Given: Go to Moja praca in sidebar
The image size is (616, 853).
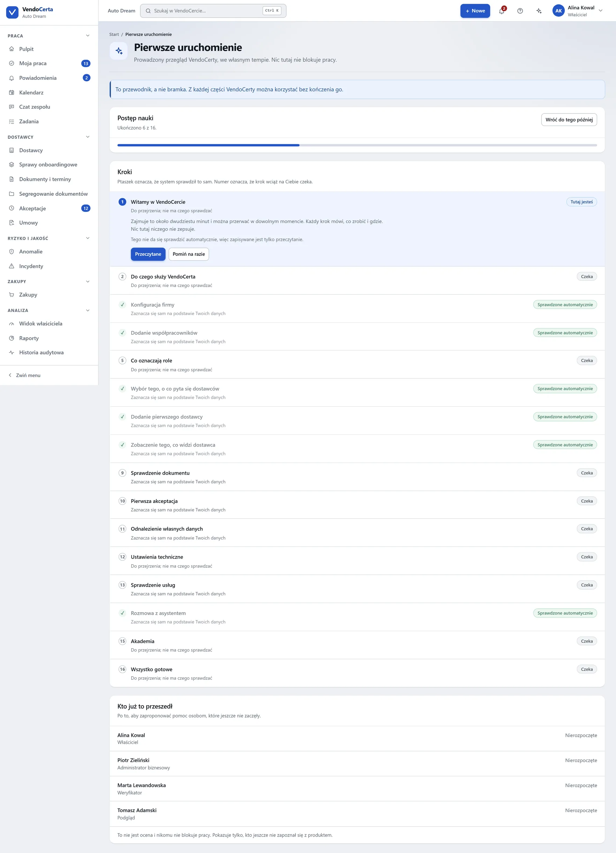Looking at the screenshot, I should (49, 63).
